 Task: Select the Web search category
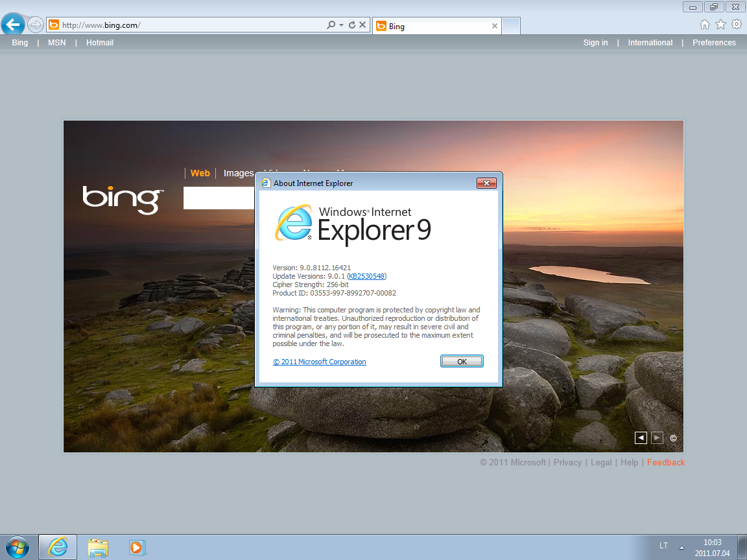click(x=200, y=173)
